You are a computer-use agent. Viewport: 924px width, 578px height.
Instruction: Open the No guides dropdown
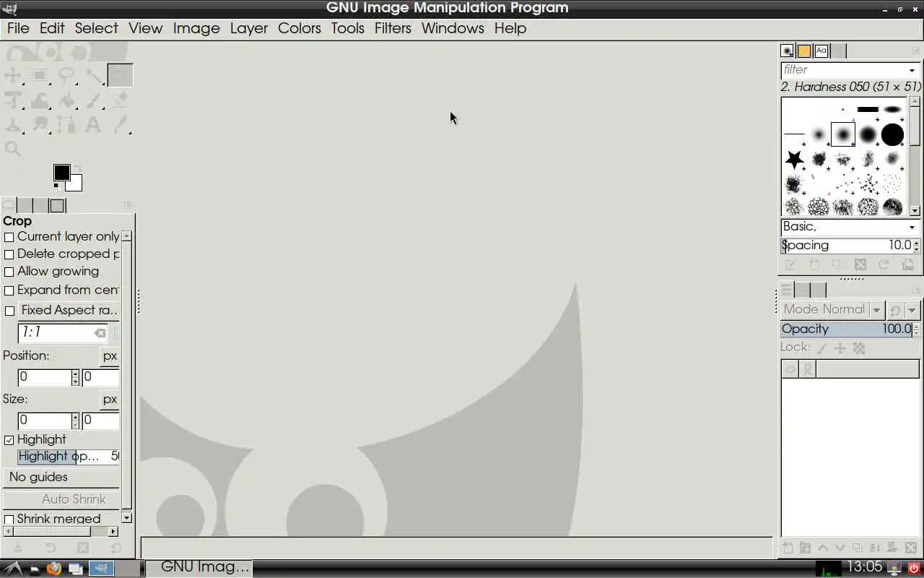(61, 478)
